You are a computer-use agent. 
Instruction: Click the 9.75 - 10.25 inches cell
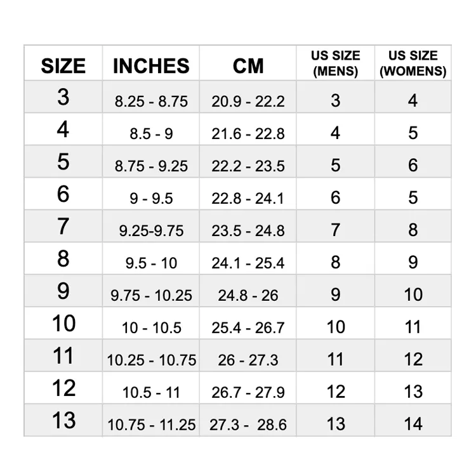151,291
